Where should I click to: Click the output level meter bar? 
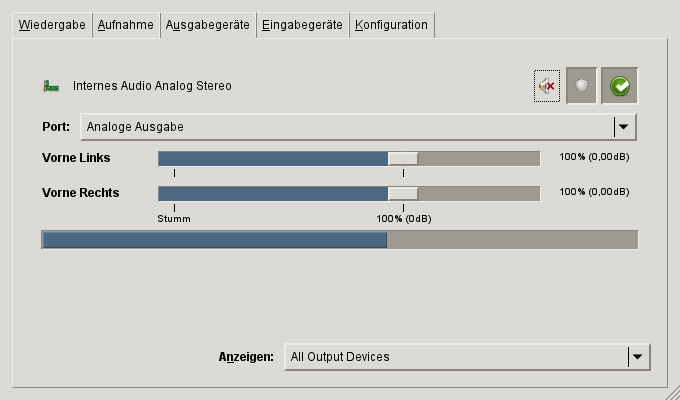[339, 240]
